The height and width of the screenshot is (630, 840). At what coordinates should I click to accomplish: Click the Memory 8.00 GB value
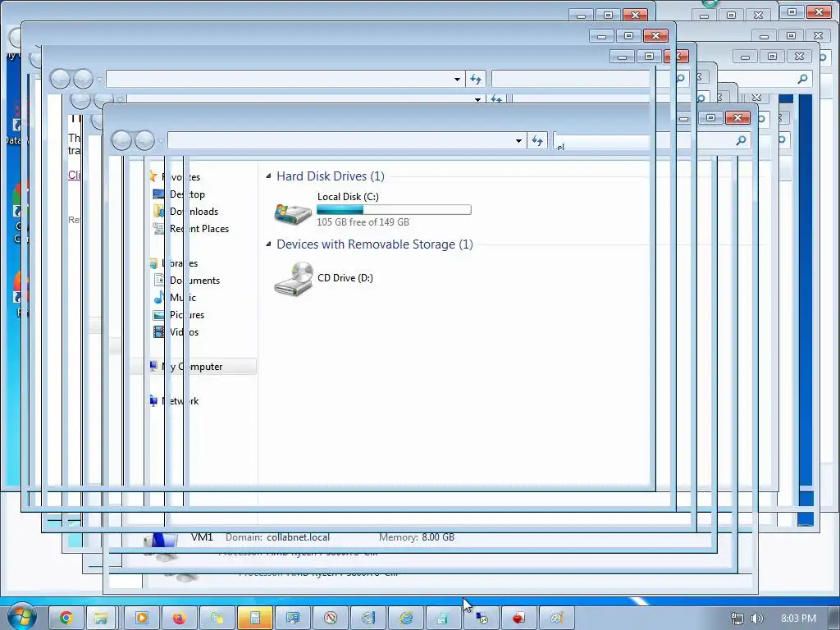tap(438, 537)
